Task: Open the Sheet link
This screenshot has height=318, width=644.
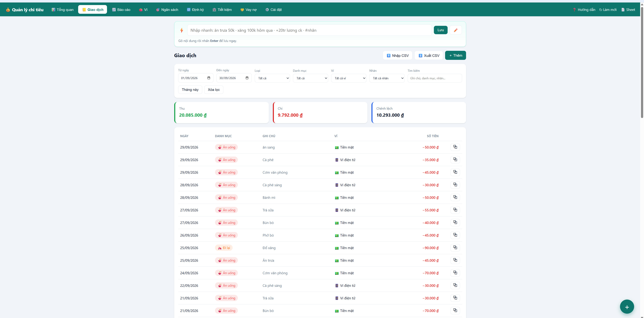Action: 628,10
